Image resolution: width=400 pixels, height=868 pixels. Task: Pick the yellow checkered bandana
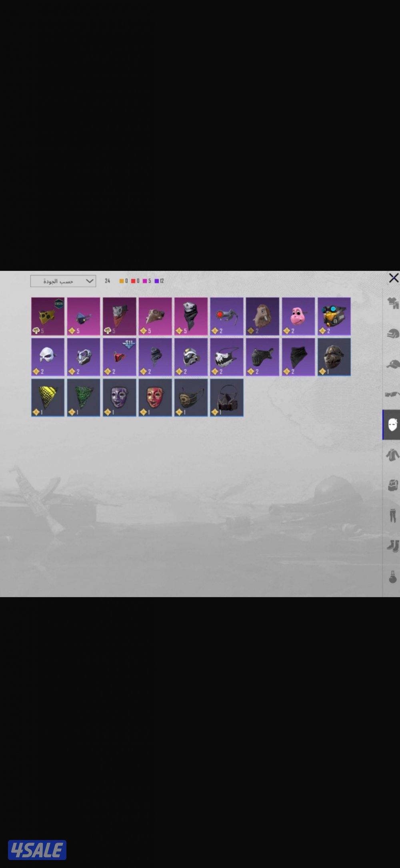48,398
